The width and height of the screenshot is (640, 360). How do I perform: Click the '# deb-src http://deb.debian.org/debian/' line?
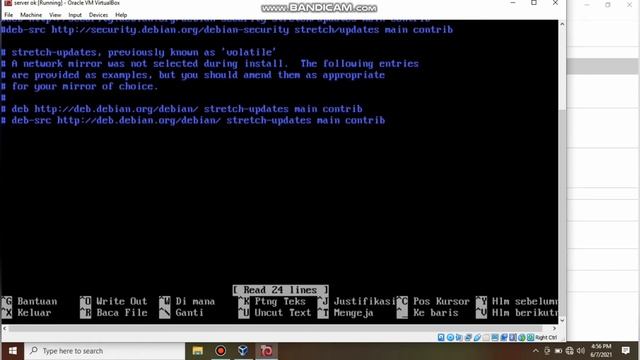[x=193, y=120]
